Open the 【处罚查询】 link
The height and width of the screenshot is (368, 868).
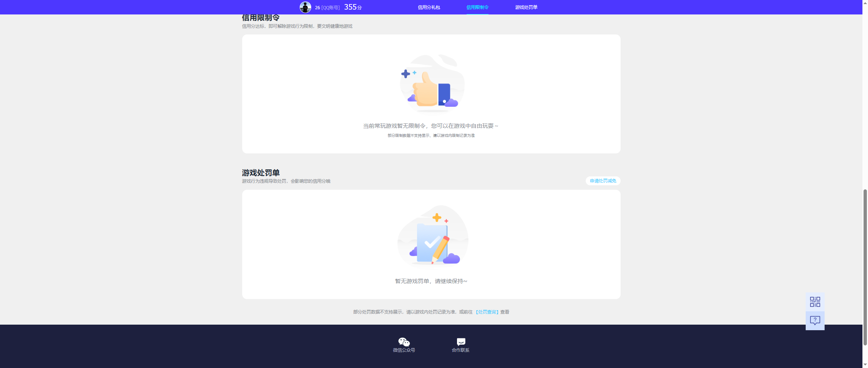[487, 312]
